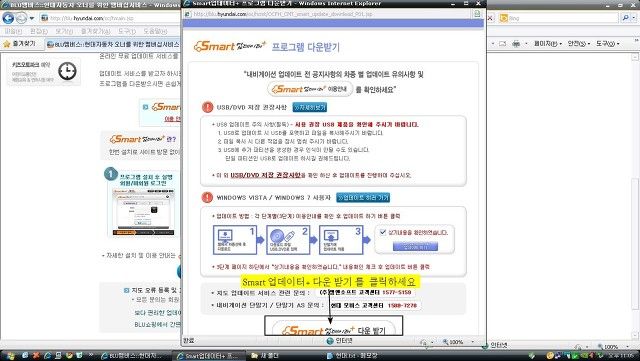Image resolution: width=640 pixels, height=361 pixels.
Task: Click the 즐겨찾기 favorites star button
Action: [19, 43]
